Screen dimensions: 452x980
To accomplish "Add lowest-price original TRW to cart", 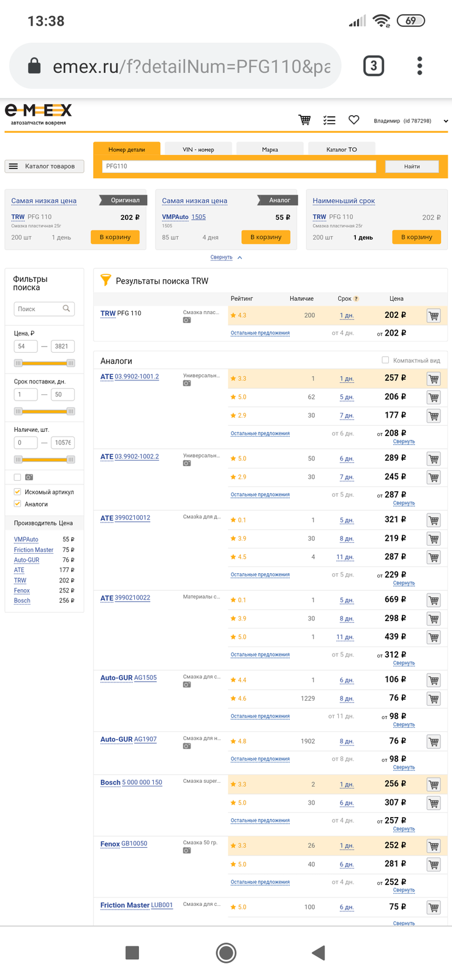I will tap(115, 237).
